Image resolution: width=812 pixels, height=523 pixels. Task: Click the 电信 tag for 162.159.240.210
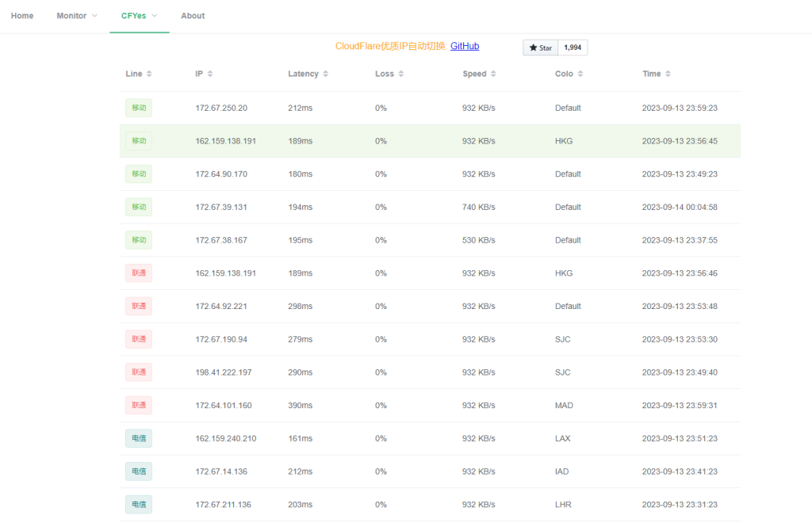point(139,438)
